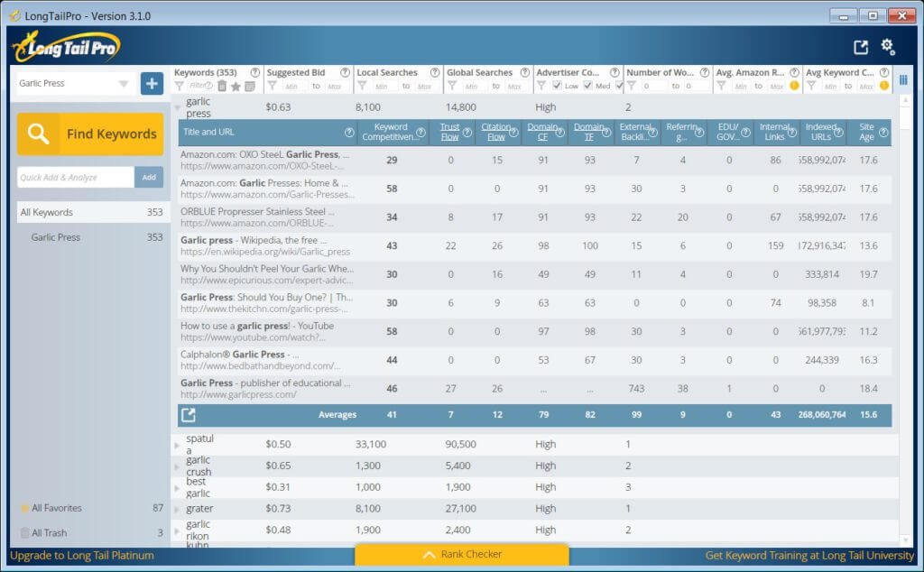The width and height of the screenshot is (924, 572).
Task: Open the settings gear icon
Action: click(888, 47)
